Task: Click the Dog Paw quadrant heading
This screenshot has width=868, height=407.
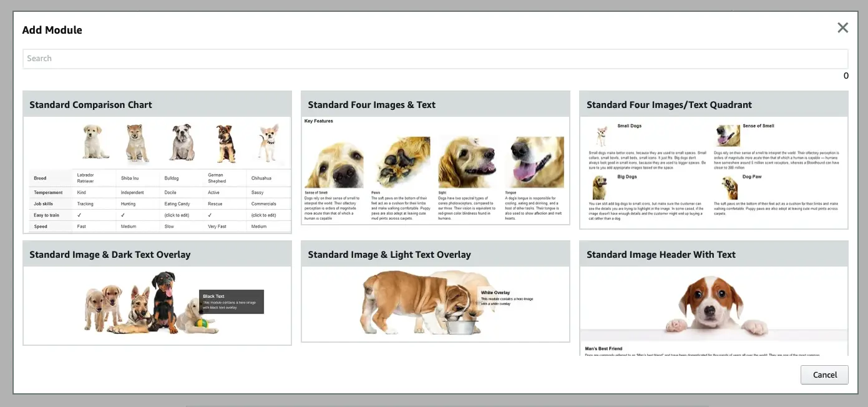Action: pyautogui.click(x=753, y=177)
